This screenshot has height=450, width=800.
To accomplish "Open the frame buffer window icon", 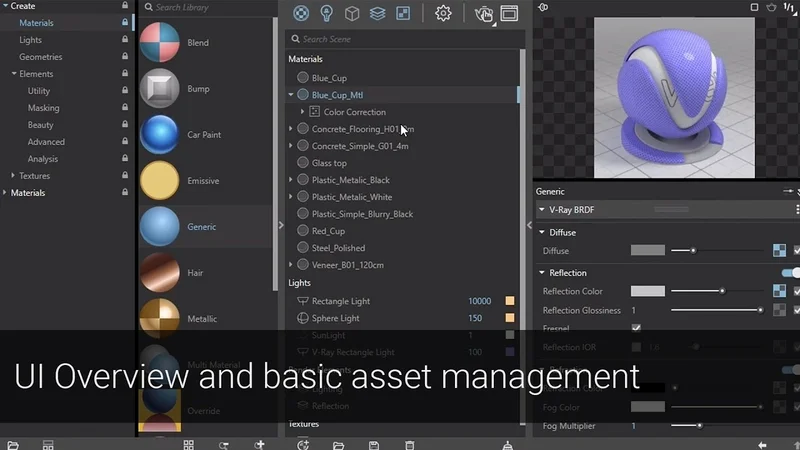I will (509, 13).
